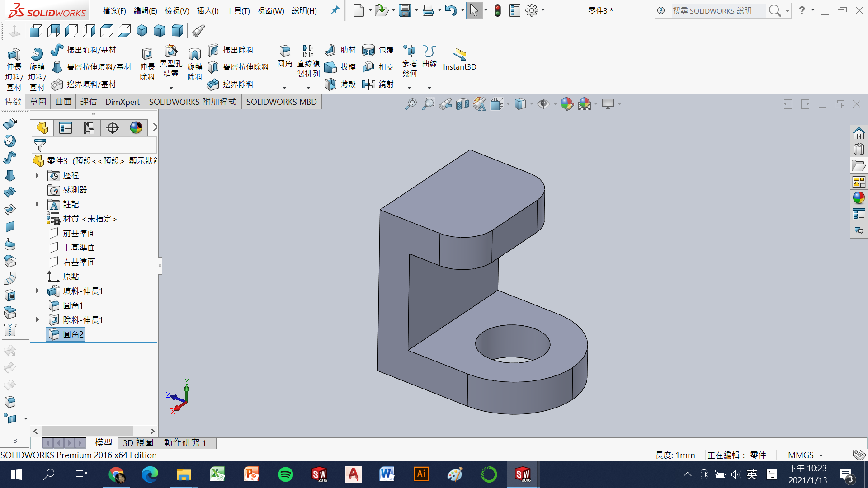Open the Appearances color ball in task pane
This screenshot has height=488, width=868.
tap(859, 198)
